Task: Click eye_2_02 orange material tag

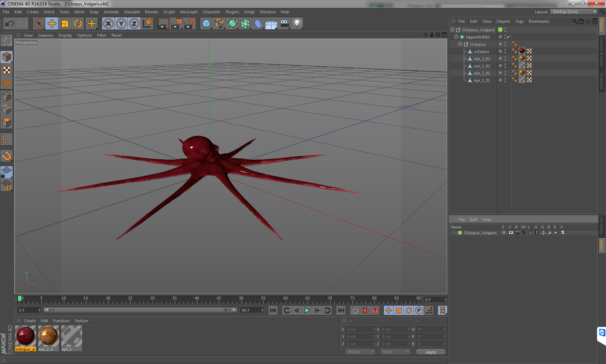Action: (x=522, y=58)
